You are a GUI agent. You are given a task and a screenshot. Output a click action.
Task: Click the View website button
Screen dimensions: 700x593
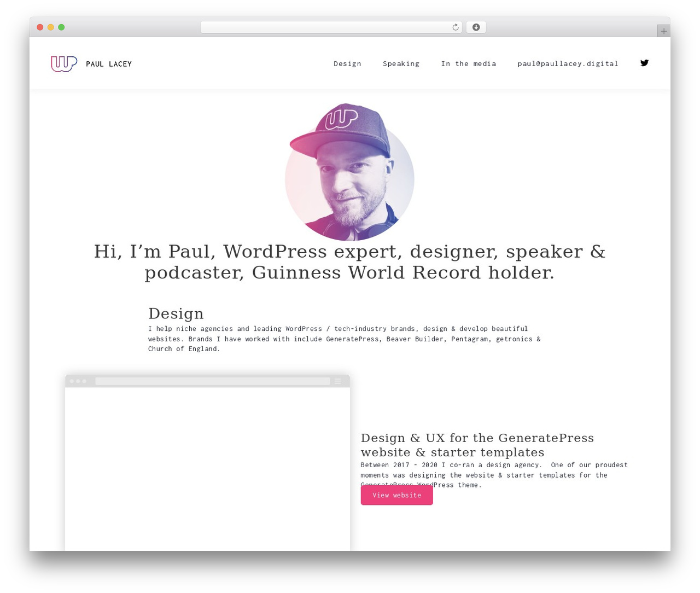397,495
